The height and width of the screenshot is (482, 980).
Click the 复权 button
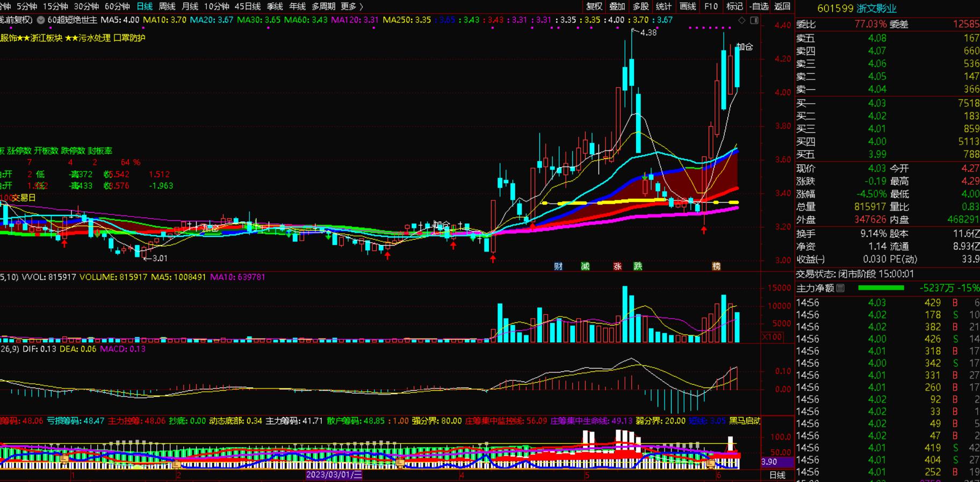point(594,6)
